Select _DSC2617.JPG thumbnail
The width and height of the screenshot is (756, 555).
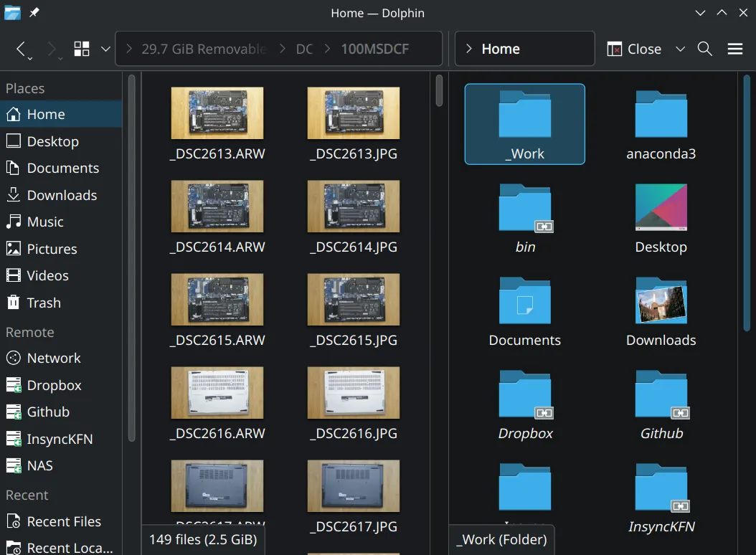click(354, 485)
